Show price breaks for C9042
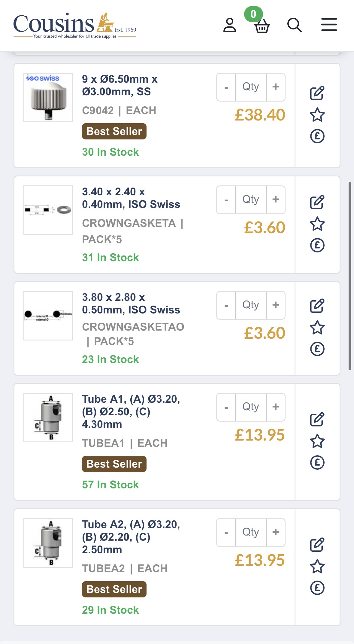Screen dimensions: 354x644 [317, 136]
